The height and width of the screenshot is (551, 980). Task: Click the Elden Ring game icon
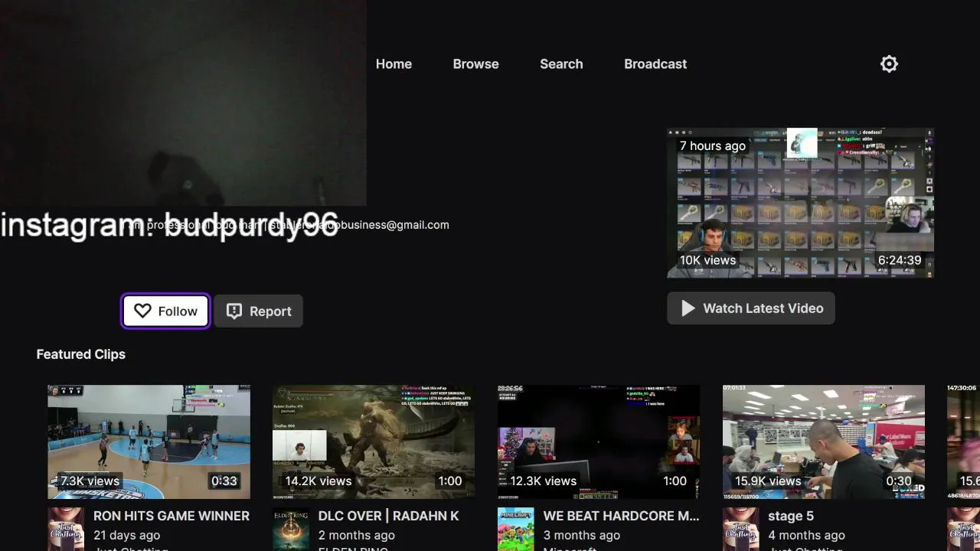(291, 529)
